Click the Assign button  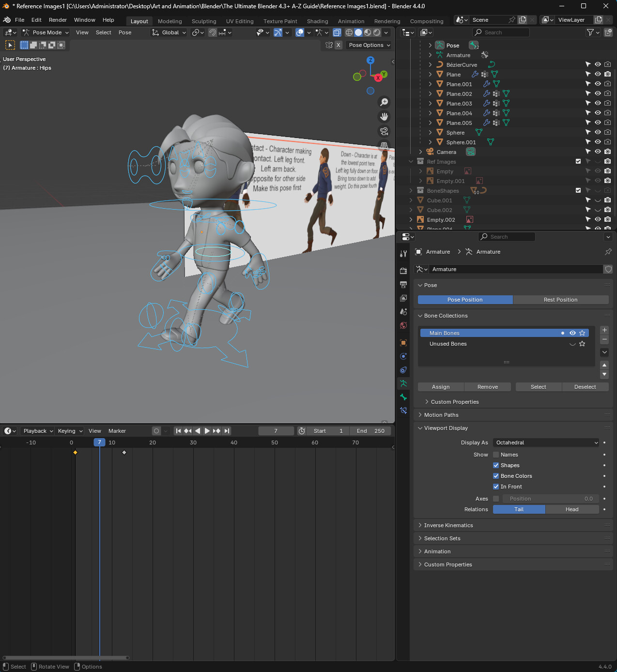pos(441,387)
